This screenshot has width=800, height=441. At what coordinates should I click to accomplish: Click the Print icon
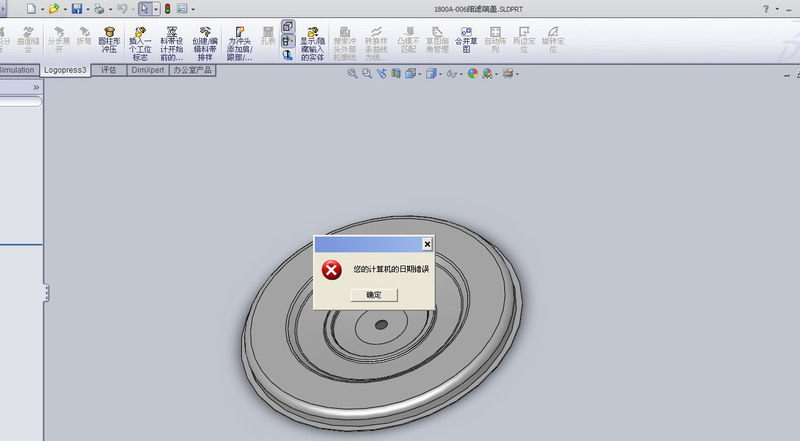pyautogui.click(x=99, y=9)
